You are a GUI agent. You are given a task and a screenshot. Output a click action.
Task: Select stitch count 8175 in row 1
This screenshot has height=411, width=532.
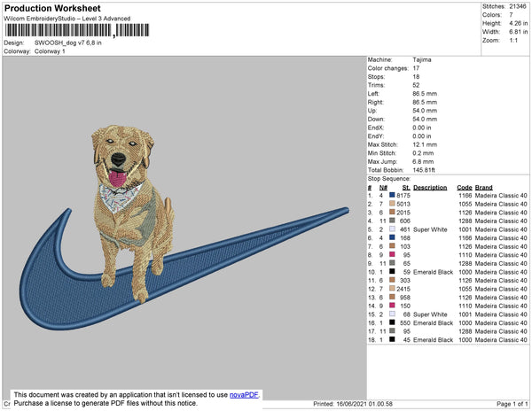pos(403,196)
